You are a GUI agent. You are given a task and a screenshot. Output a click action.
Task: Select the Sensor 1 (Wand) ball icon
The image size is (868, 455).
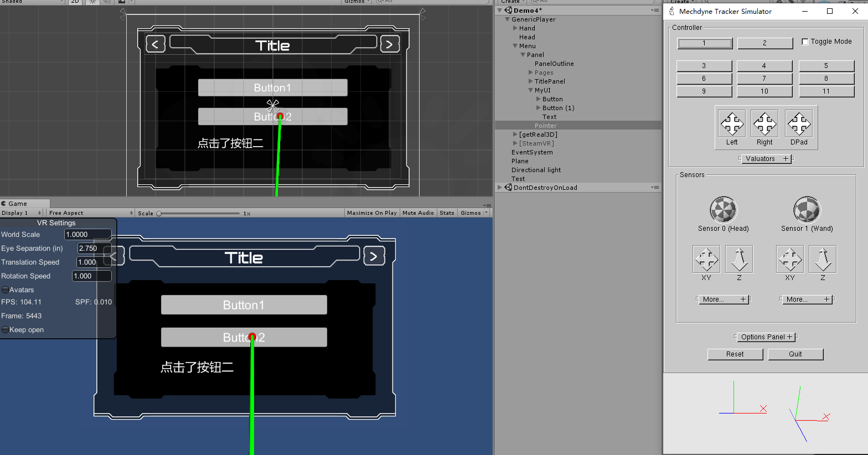[807, 210]
